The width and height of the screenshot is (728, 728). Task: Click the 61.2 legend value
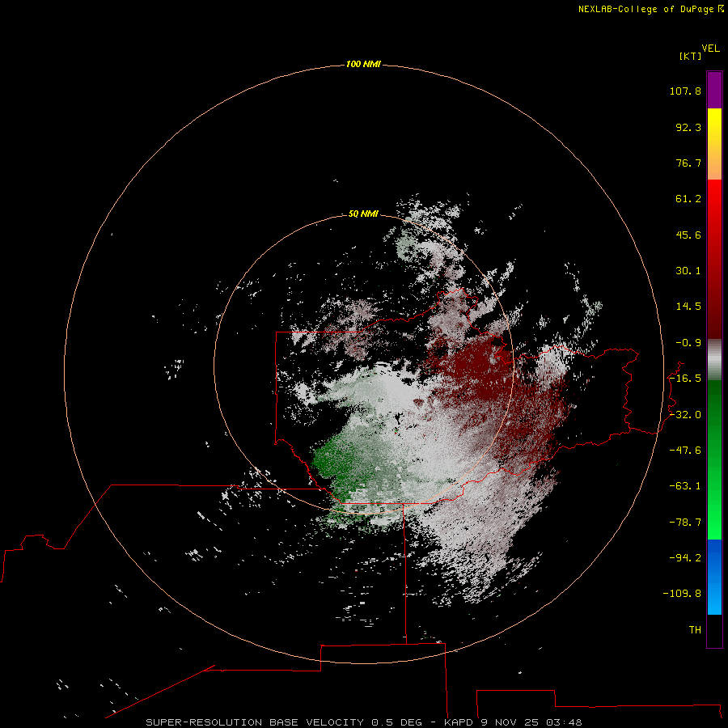tap(688, 199)
